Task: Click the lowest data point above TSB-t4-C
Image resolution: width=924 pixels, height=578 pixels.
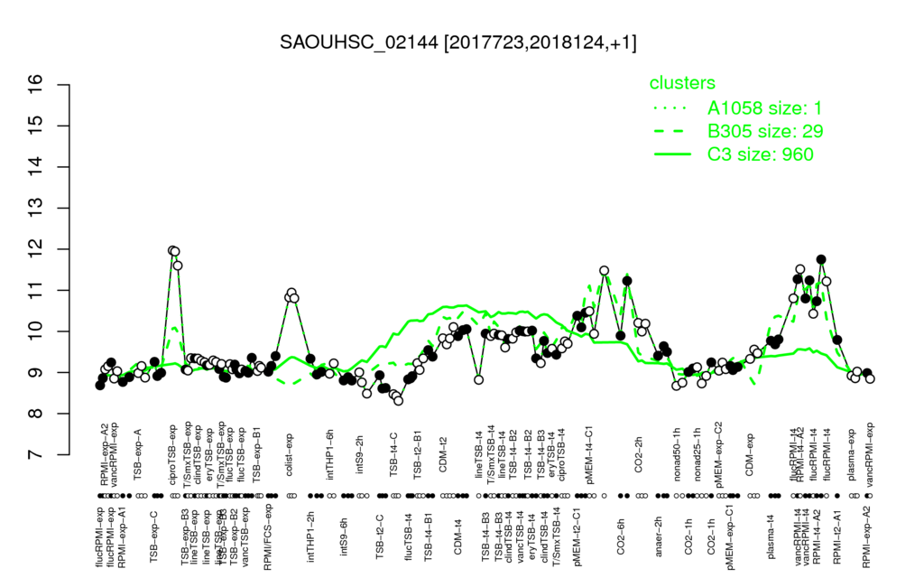Action: tap(398, 400)
